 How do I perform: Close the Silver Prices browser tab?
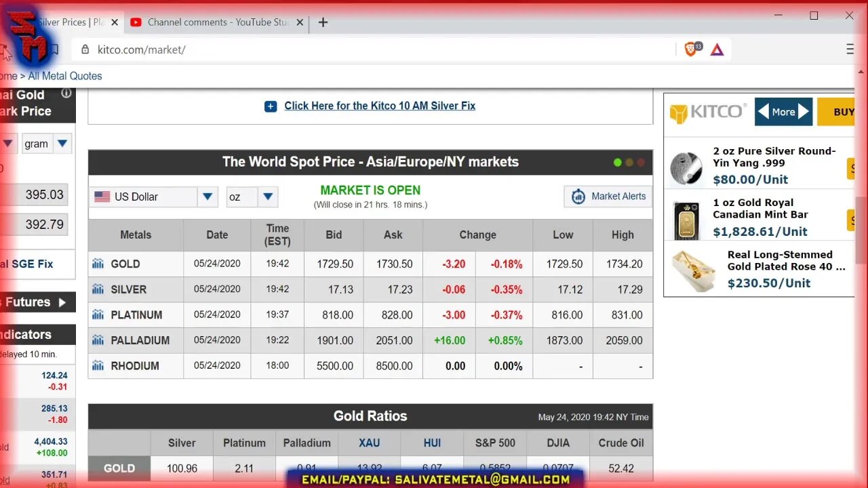click(x=115, y=22)
